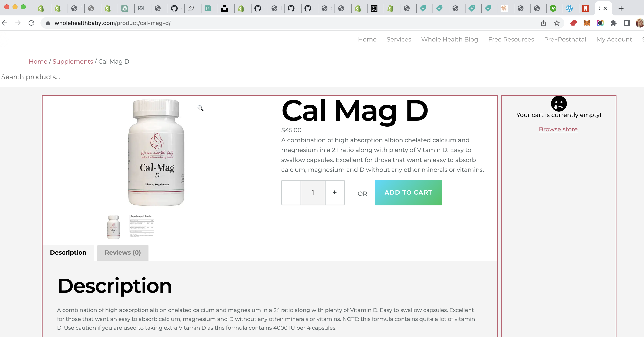Open the Extensions puzzle piece menu
This screenshot has height=337, width=644.
click(614, 23)
